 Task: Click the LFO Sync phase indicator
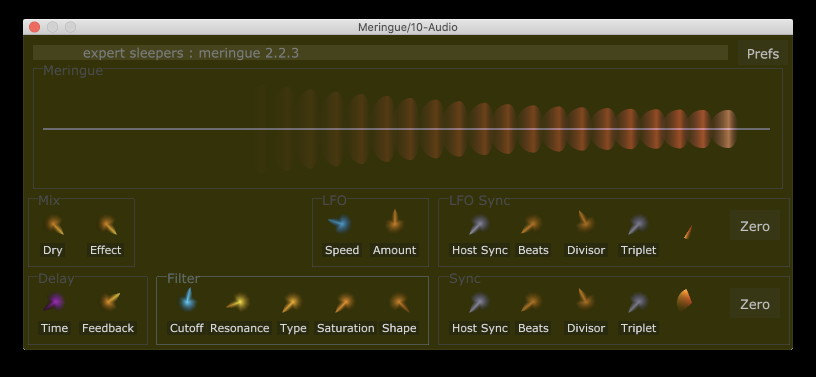point(688,232)
